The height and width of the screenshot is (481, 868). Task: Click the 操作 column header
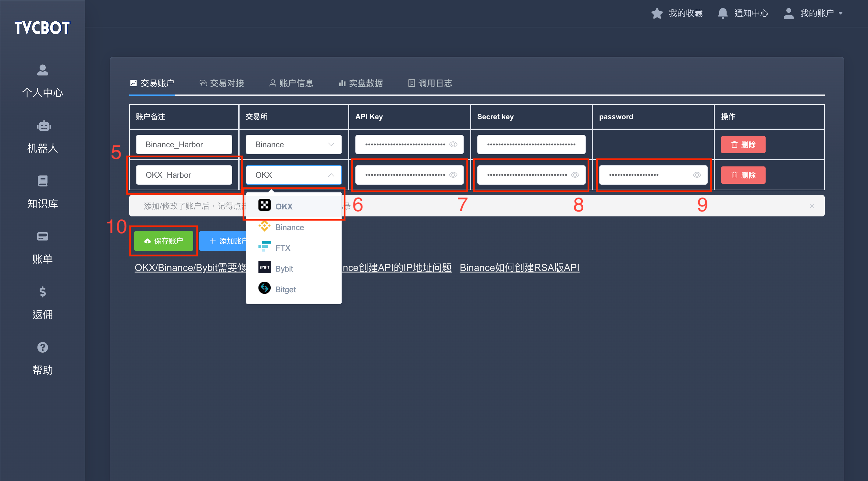pos(769,117)
